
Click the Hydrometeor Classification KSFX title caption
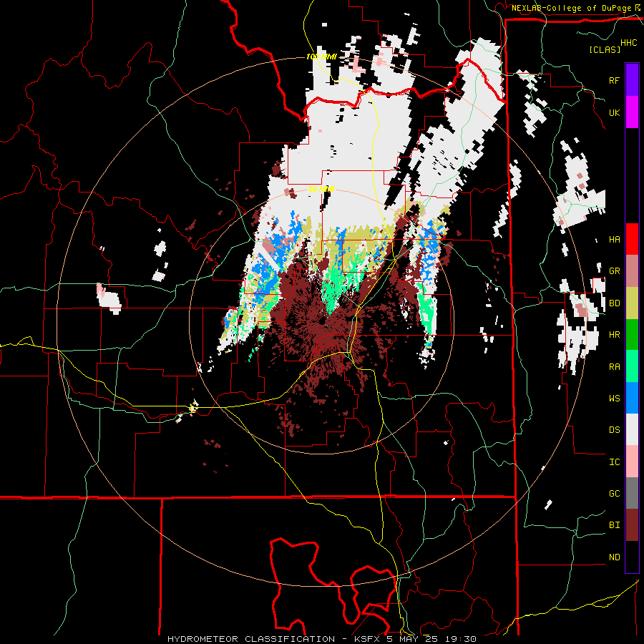tap(322, 639)
